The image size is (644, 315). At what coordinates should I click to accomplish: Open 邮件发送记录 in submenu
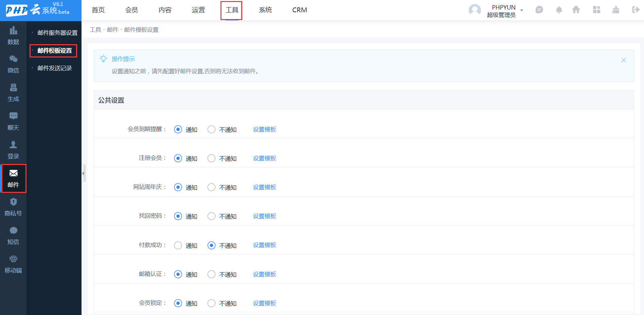point(54,68)
